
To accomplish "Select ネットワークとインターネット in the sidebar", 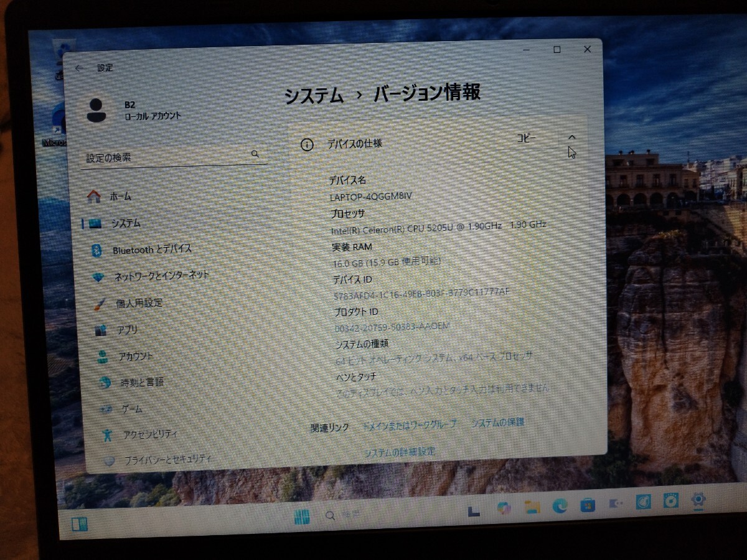I will (x=161, y=274).
